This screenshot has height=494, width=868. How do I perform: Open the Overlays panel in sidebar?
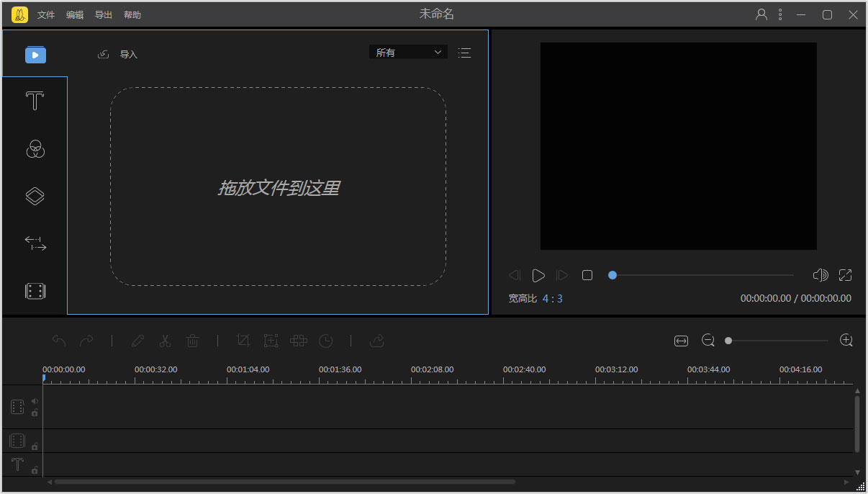[x=35, y=197]
